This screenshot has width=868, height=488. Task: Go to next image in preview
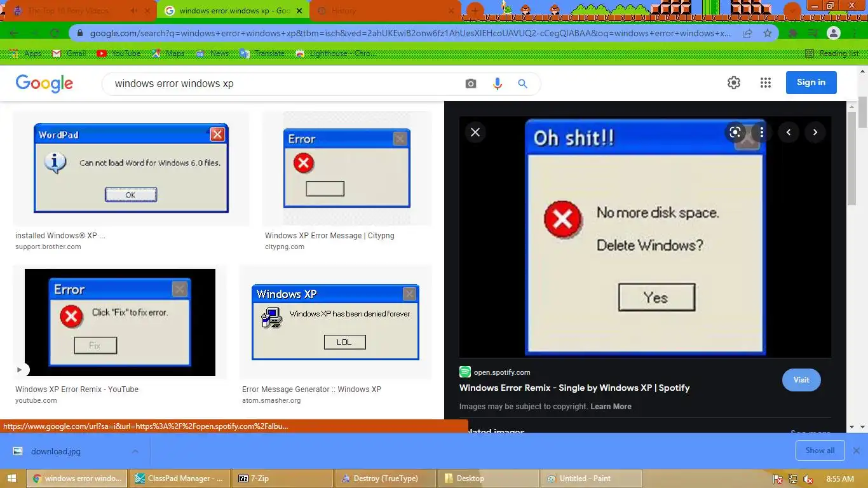point(815,132)
